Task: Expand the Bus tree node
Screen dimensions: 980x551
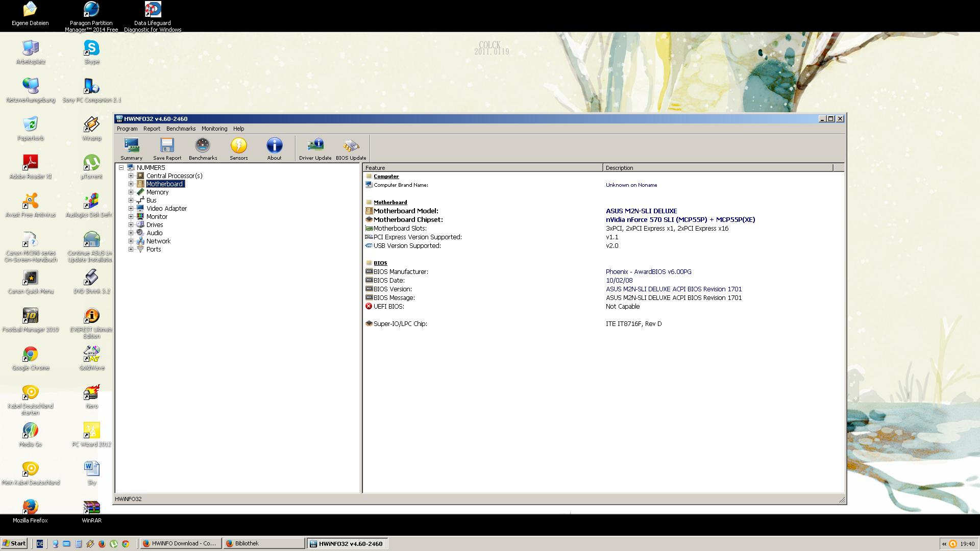Action: click(131, 200)
